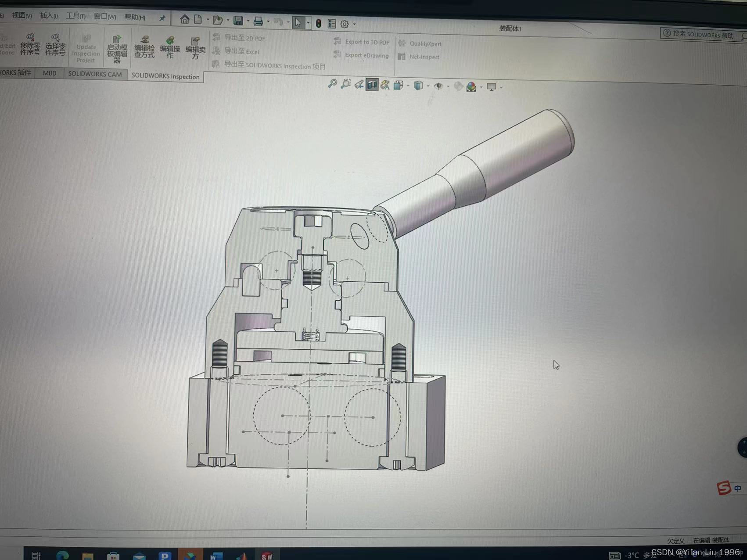The width and height of the screenshot is (747, 560).
Task: Click Zoom to Area icon
Action: tap(345, 84)
